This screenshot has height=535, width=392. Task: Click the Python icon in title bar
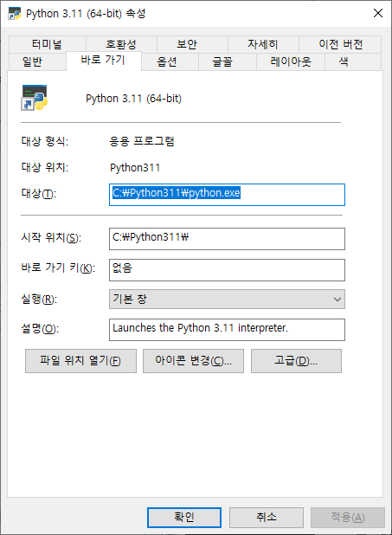point(15,14)
